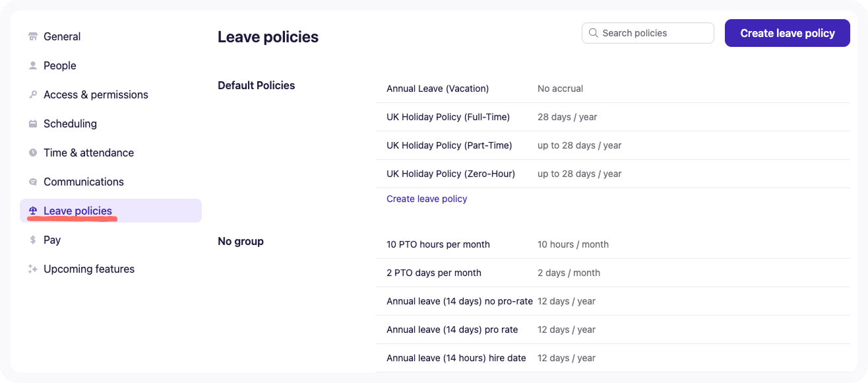This screenshot has width=868, height=383.
Task: Open UK Holiday Policy (Zero-Hour) entry
Action: click(450, 174)
